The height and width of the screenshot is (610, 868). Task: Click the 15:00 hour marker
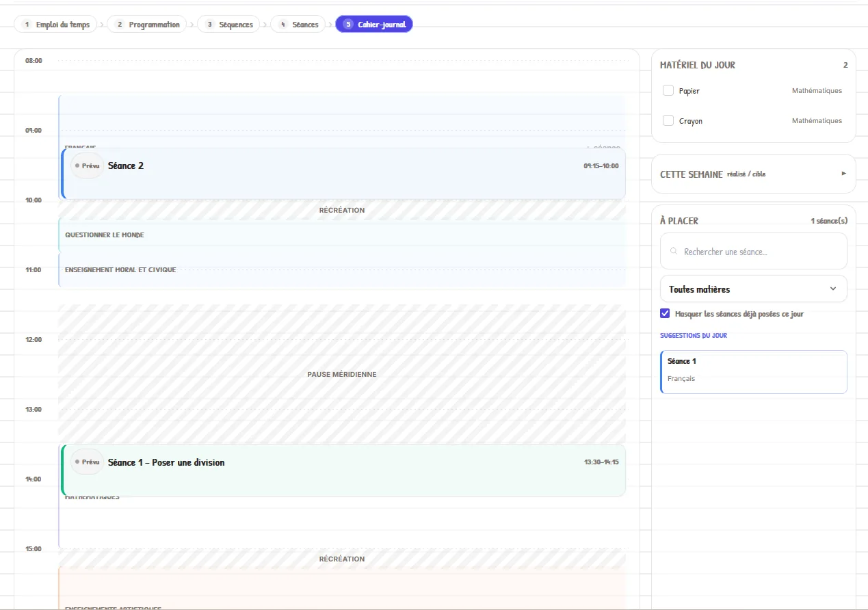(x=34, y=549)
